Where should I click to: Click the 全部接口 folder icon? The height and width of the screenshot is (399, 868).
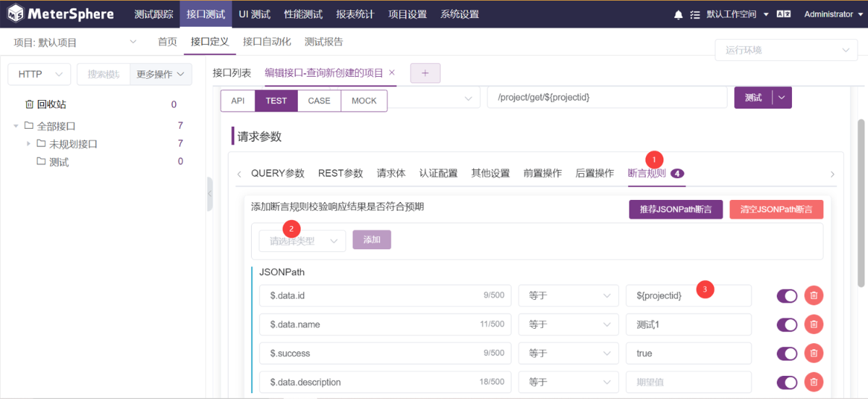[x=29, y=126]
